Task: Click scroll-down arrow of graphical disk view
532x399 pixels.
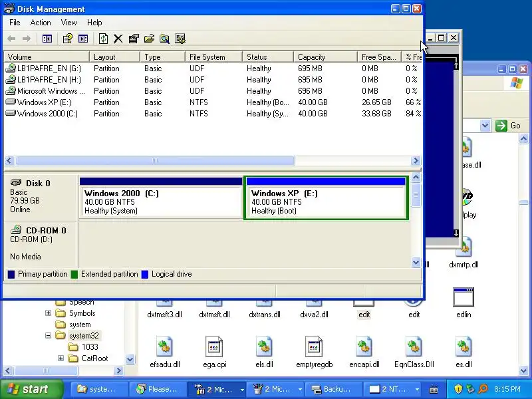Action: 416,262
